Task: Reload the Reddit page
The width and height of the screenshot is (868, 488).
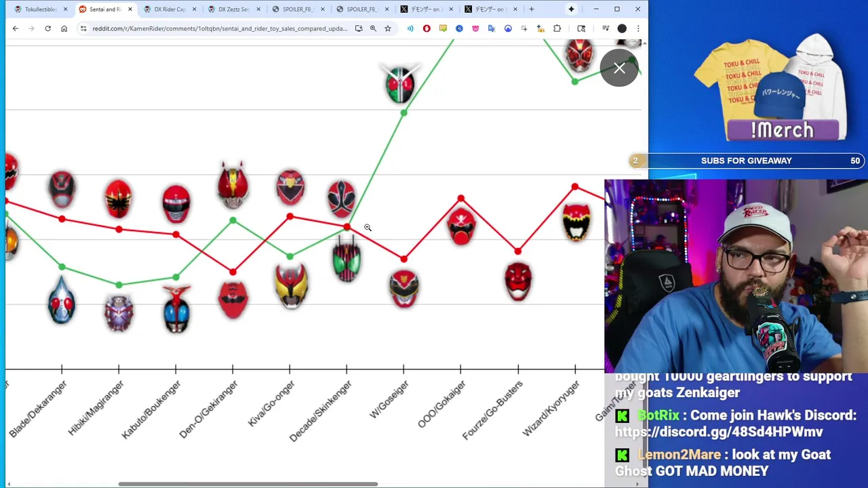Action: coord(47,28)
